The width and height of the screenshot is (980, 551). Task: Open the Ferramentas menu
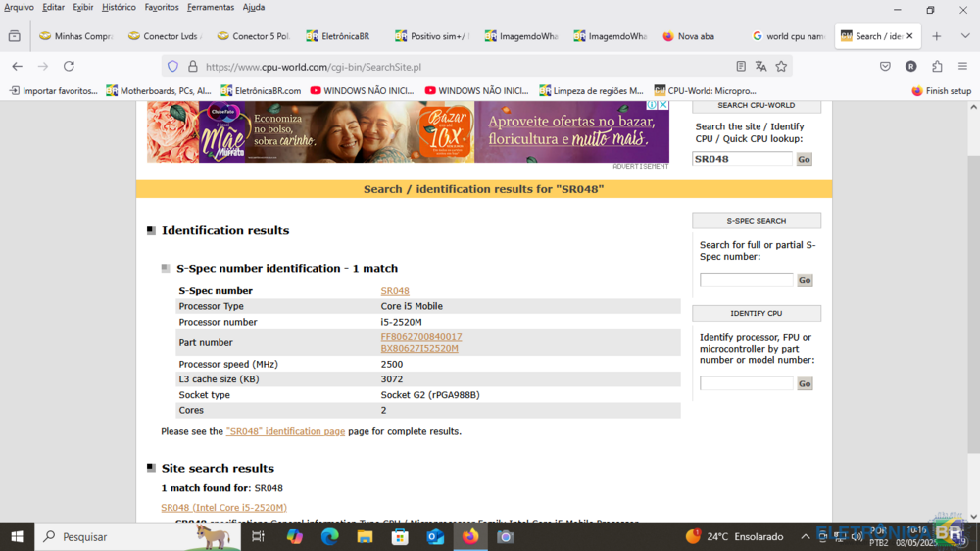[x=211, y=7]
